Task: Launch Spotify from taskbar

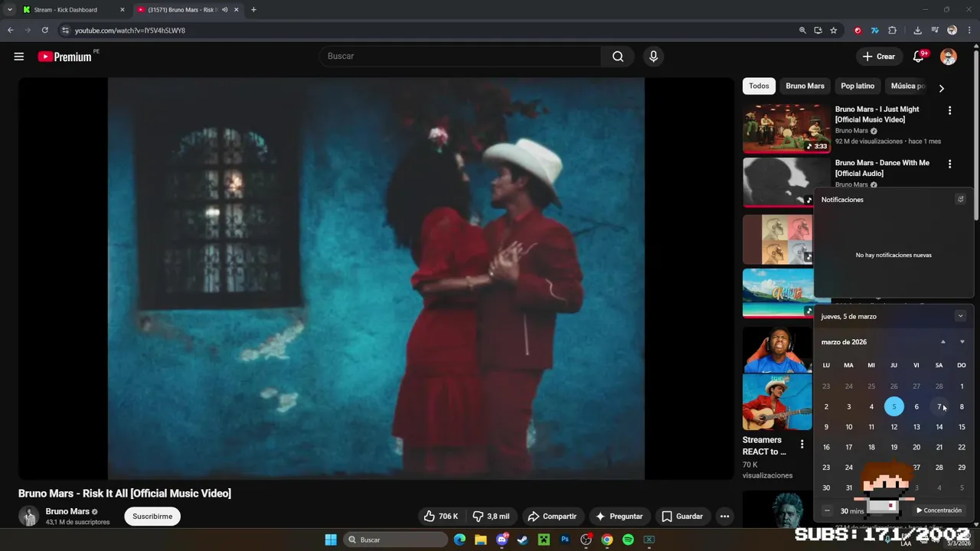Action: [628, 540]
